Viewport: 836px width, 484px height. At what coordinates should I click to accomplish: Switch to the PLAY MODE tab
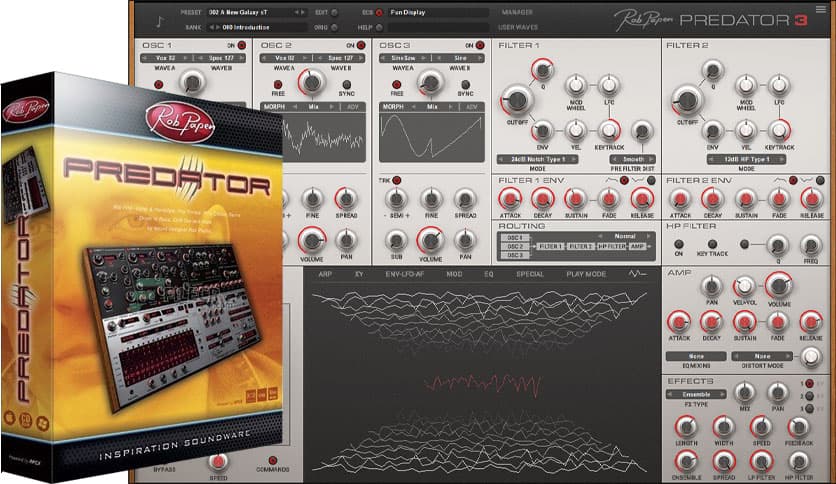pos(586,274)
